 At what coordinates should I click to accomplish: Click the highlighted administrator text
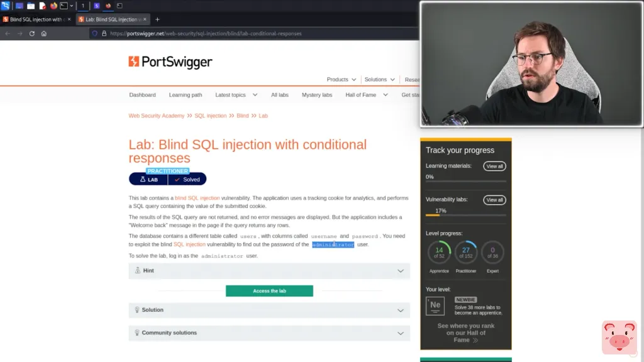click(x=333, y=244)
